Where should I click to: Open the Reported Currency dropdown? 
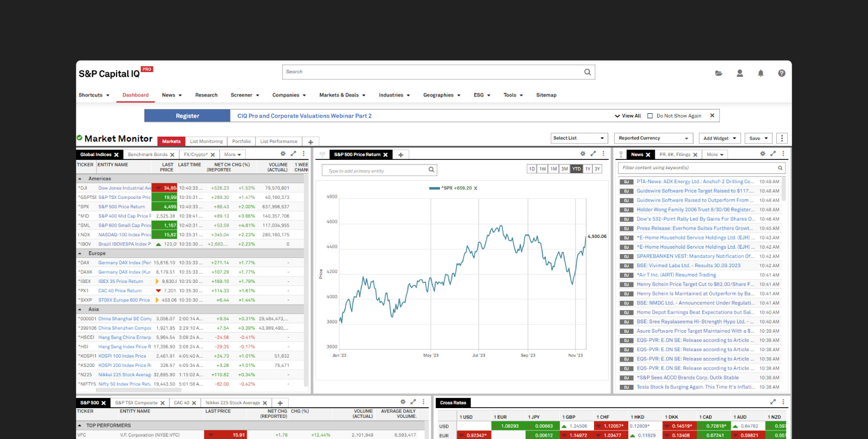(654, 138)
